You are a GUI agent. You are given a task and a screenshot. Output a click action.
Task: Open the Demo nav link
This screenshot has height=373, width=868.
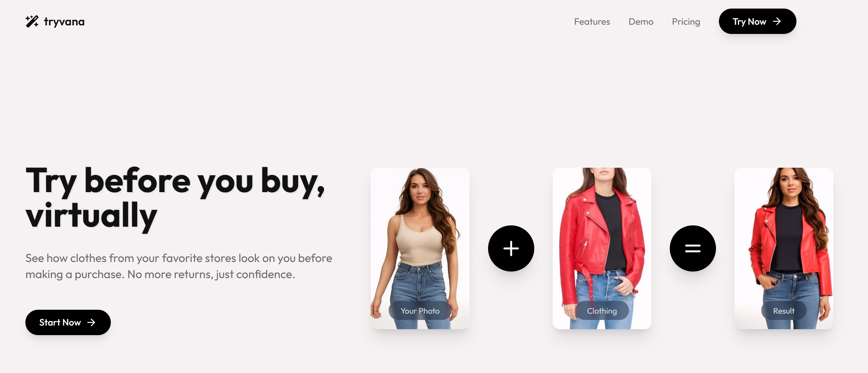tap(641, 21)
